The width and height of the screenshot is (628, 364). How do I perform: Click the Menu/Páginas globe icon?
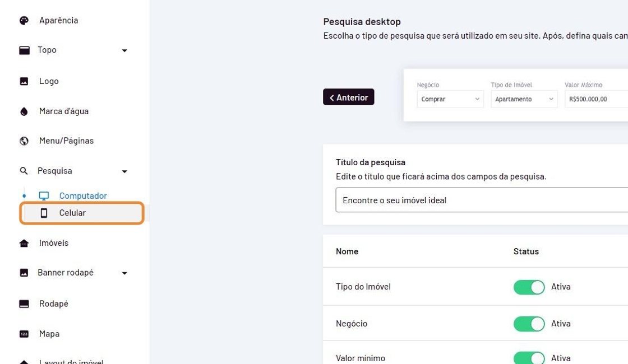point(24,141)
